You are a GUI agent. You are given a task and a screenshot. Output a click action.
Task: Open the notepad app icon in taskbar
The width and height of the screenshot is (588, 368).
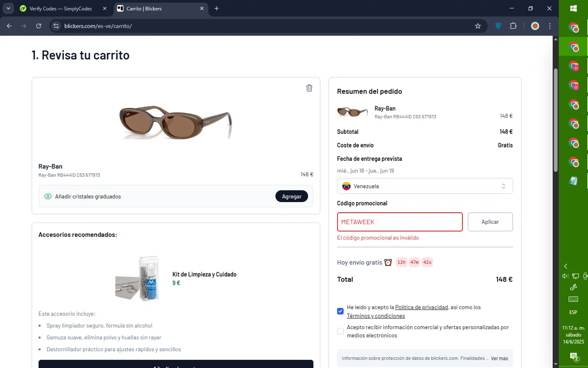573,181
